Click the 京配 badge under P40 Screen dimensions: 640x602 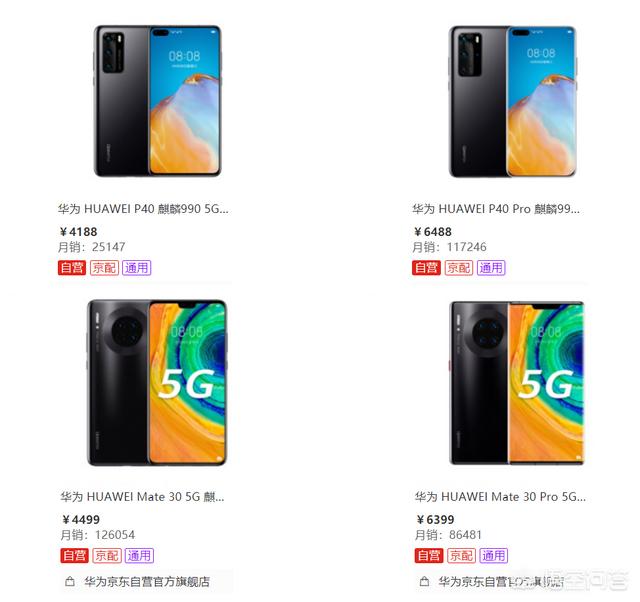[x=104, y=268]
